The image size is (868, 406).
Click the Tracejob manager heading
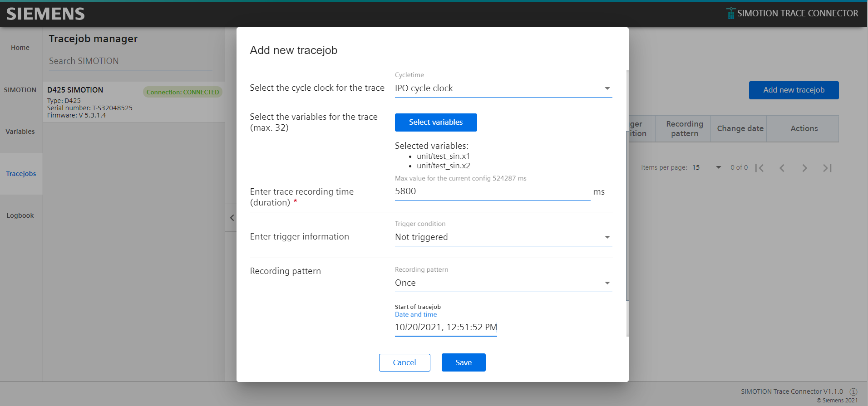(93, 39)
